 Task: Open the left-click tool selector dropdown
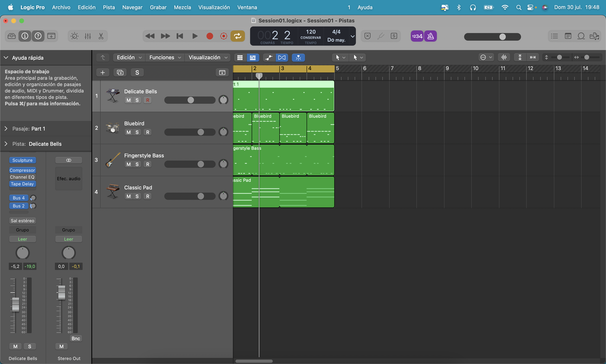click(x=340, y=57)
